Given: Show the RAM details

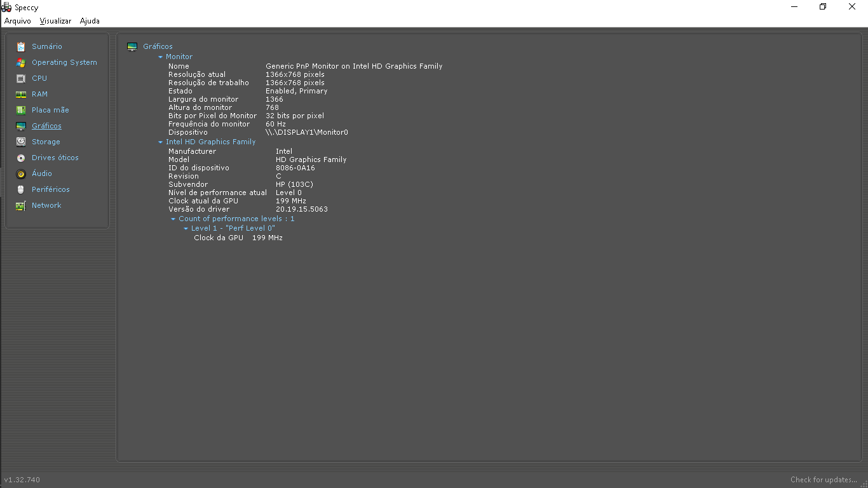Looking at the screenshot, I should 39,94.
